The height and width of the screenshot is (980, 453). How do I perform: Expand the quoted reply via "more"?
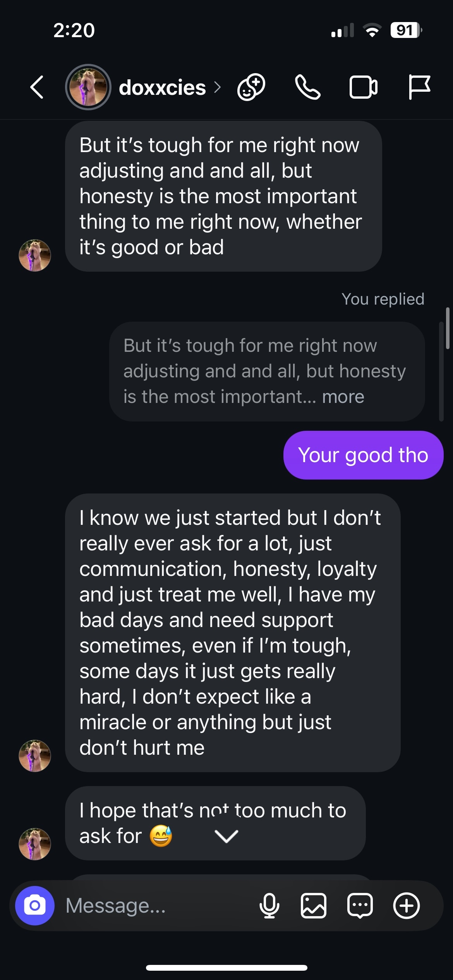pos(343,397)
